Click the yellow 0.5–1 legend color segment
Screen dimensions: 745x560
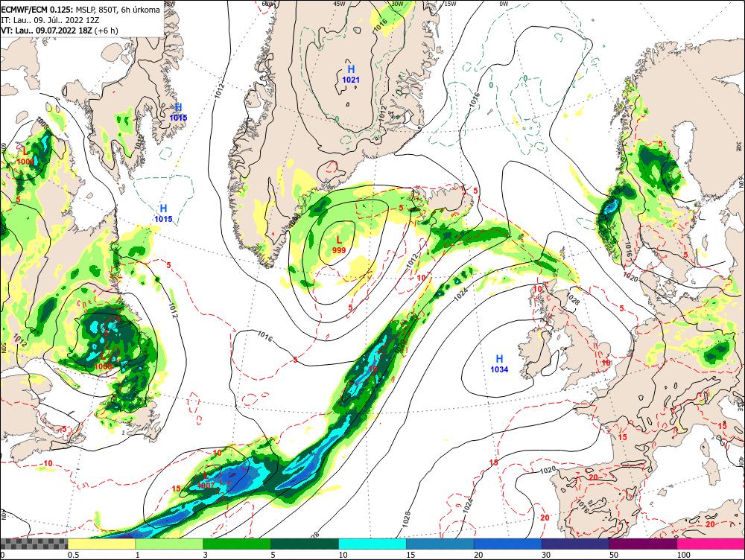point(101,544)
